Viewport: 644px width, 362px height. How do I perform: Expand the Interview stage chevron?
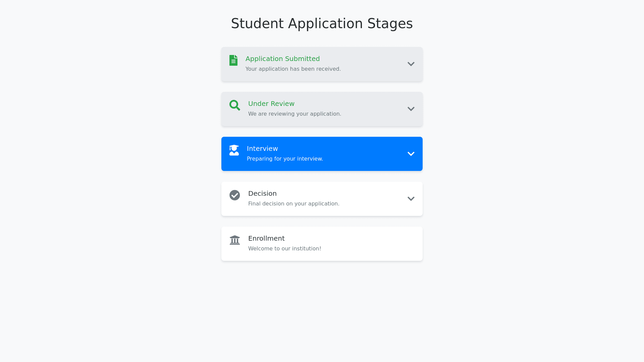pyautogui.click(x=411, y=154)
